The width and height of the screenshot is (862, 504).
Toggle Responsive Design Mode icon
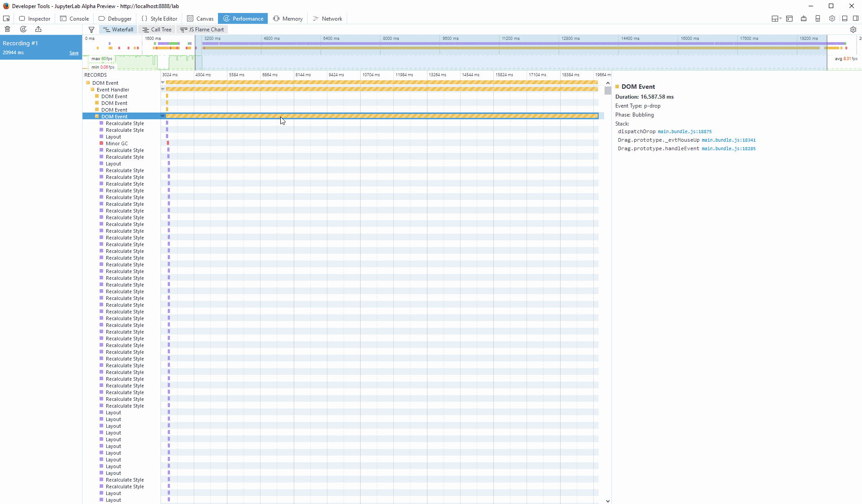818,18
